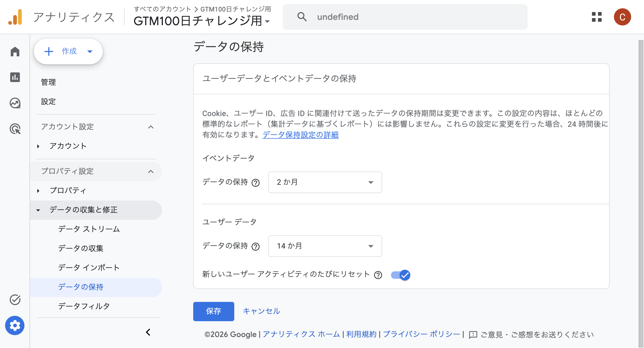Image resolution: width=644 pixels, height=348 pixels.
Task: Click the search input field
Action: tap(405, 17)
